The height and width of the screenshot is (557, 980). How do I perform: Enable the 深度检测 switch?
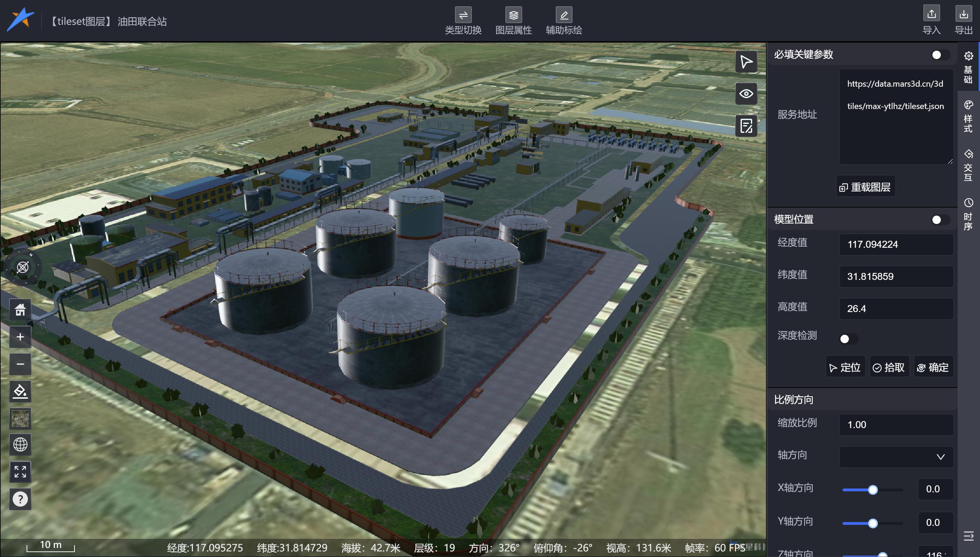pyautogui.click(x=848, y=339)
